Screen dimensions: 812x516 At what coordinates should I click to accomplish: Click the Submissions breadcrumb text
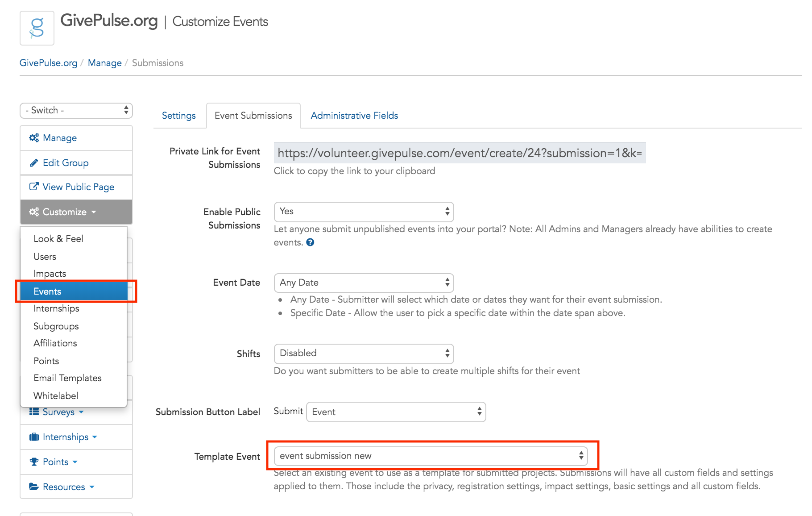pos(157,63)
